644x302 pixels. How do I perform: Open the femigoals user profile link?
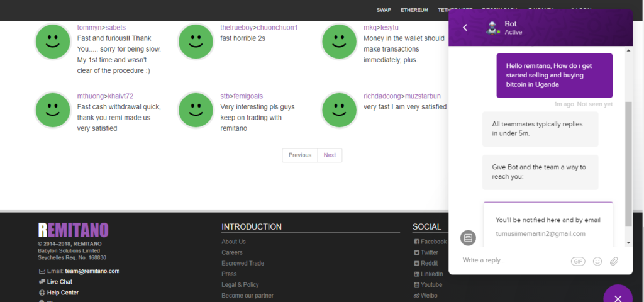[248, 96]
